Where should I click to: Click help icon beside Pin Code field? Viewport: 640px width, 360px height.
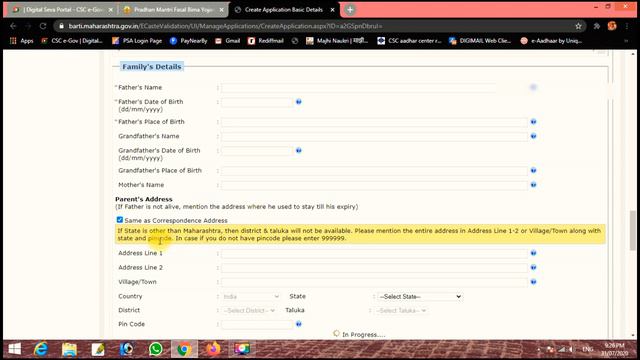click(x=298, y=324)
